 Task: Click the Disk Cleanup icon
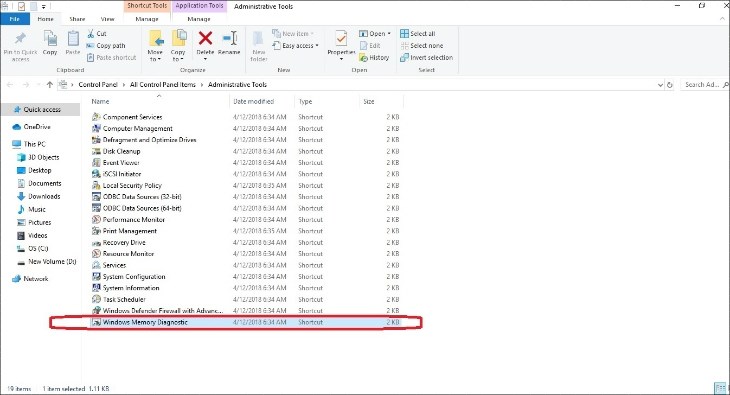[x=96, y=151]
